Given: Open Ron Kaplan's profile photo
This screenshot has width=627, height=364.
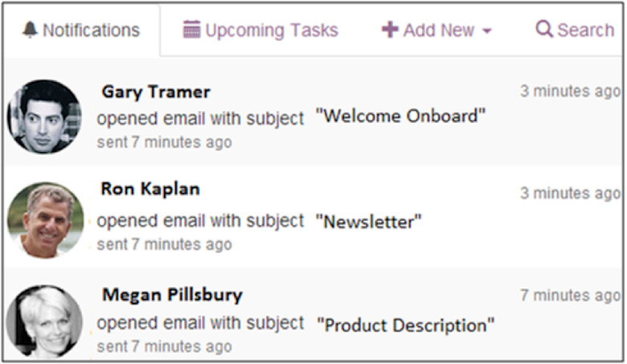Looking at the screenshot, I should pos(45,219).
